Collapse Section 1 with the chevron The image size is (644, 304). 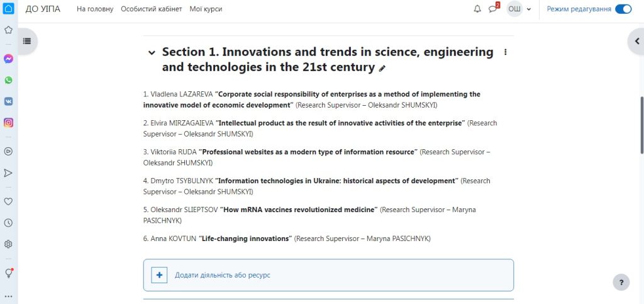152,53
